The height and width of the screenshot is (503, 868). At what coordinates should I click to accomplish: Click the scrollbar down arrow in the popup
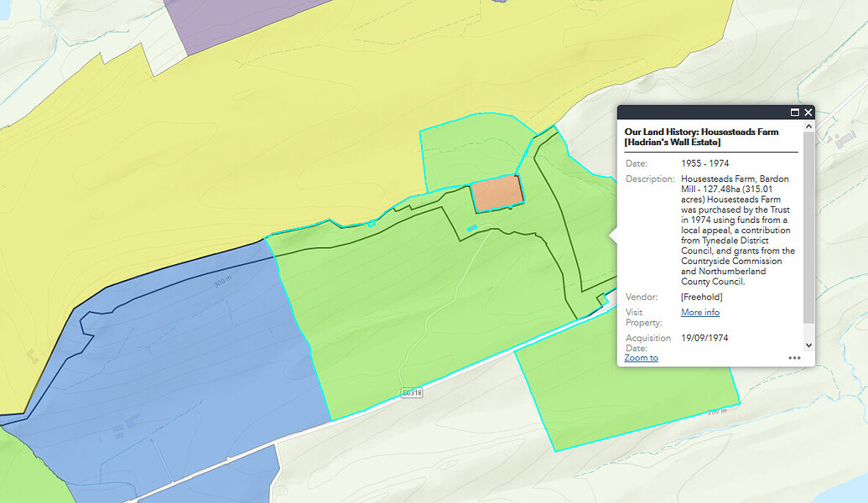tap(807, 345)
